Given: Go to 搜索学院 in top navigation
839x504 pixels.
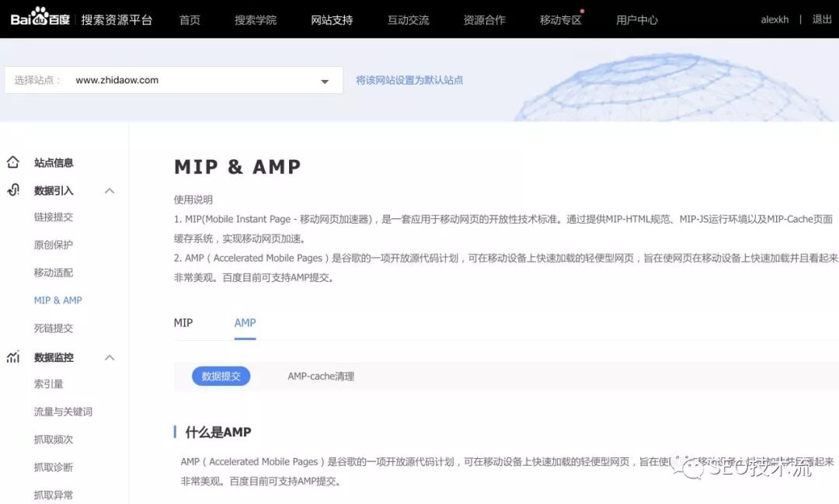Looking at the screenshot, I should pyautogui.click(x=256, y=19).
